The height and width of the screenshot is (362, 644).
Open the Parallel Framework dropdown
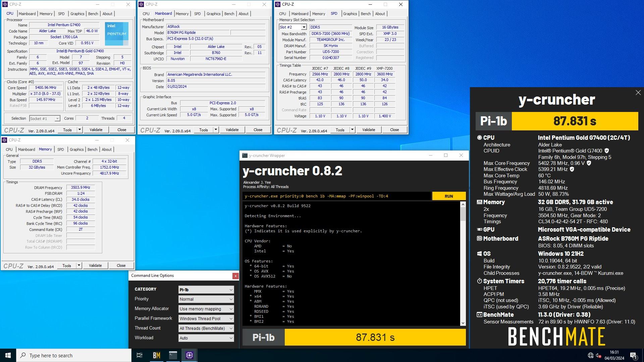(206, 319)
